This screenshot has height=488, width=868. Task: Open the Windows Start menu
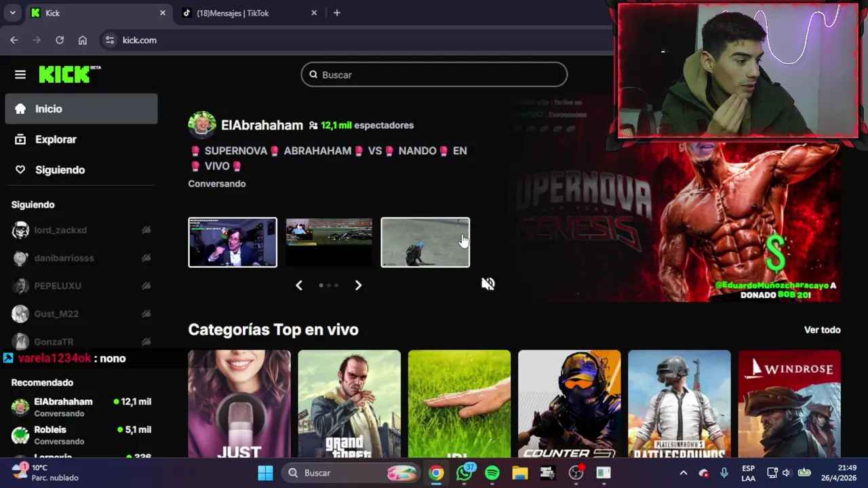(x=265, y=473)
